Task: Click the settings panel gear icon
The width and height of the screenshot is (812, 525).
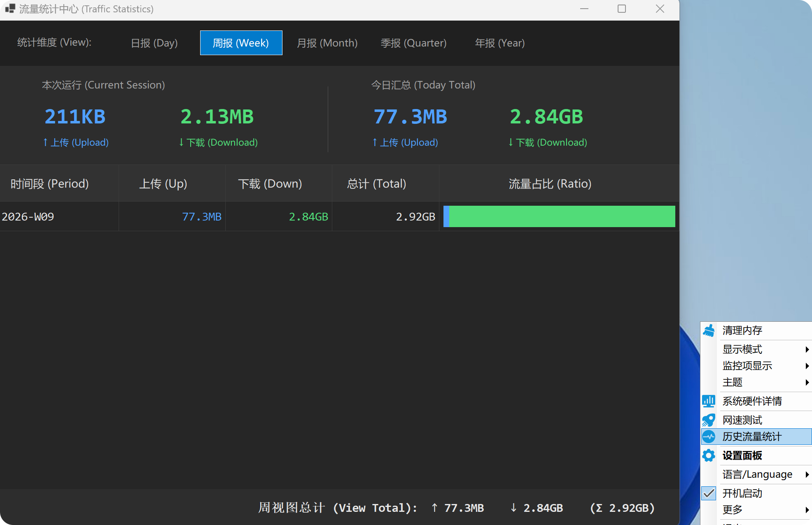Action: 709,455
